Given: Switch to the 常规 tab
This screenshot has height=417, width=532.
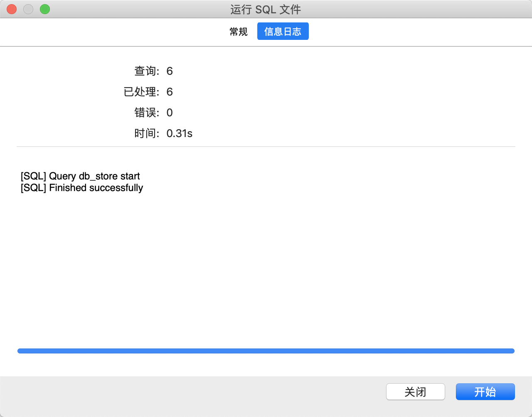Looking at the screenshot, I should (x=239, y=32).
